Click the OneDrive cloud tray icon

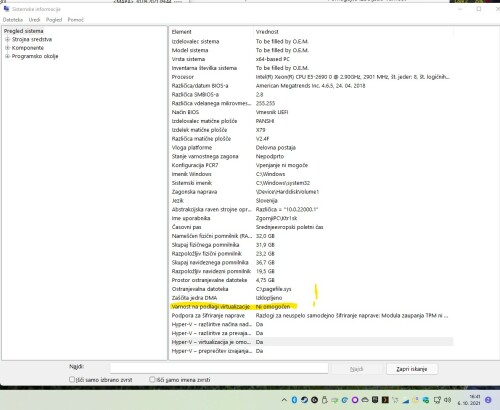[365, 400]
